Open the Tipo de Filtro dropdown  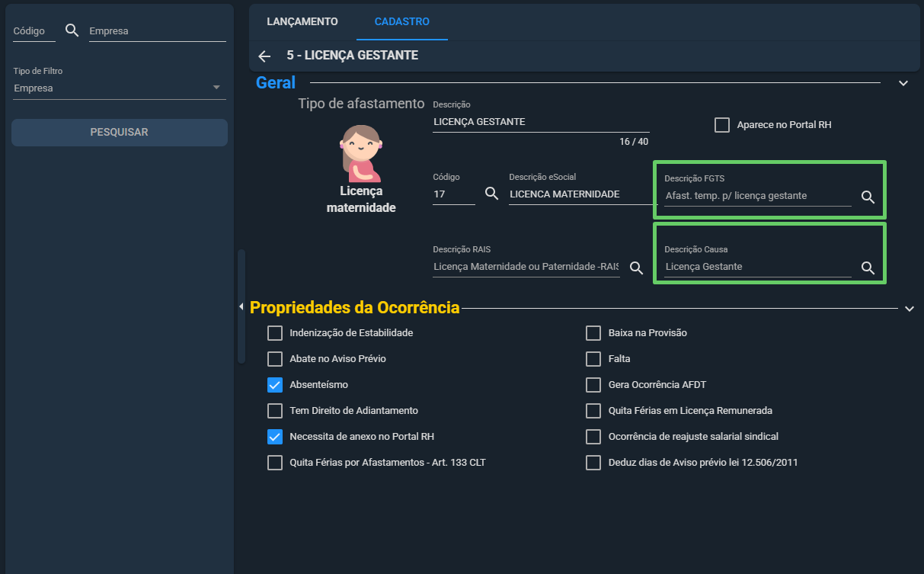click(x=120, y=88)
